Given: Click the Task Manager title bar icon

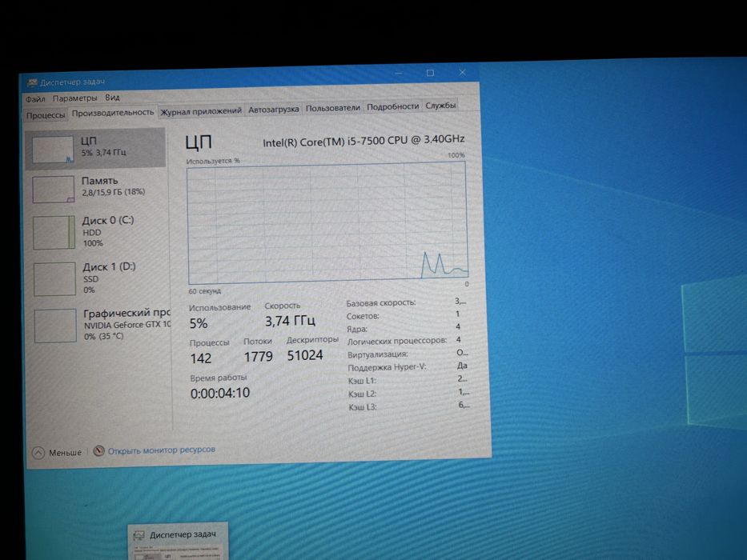Looking at the screenshot, I should tap(32, 83).
